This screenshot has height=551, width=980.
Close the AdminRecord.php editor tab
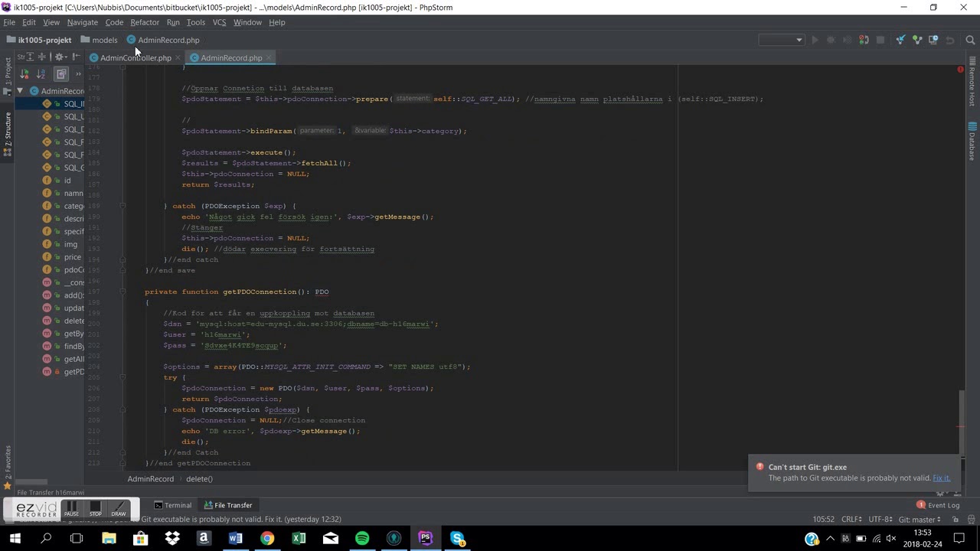[269, 57]
